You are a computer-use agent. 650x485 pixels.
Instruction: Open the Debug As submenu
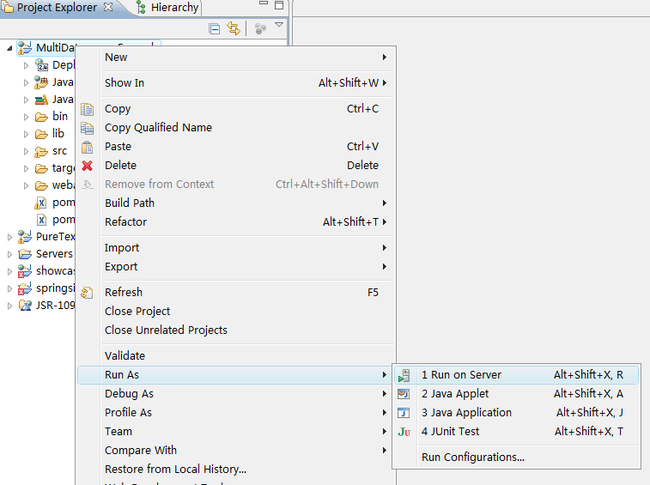coord(235,394)
